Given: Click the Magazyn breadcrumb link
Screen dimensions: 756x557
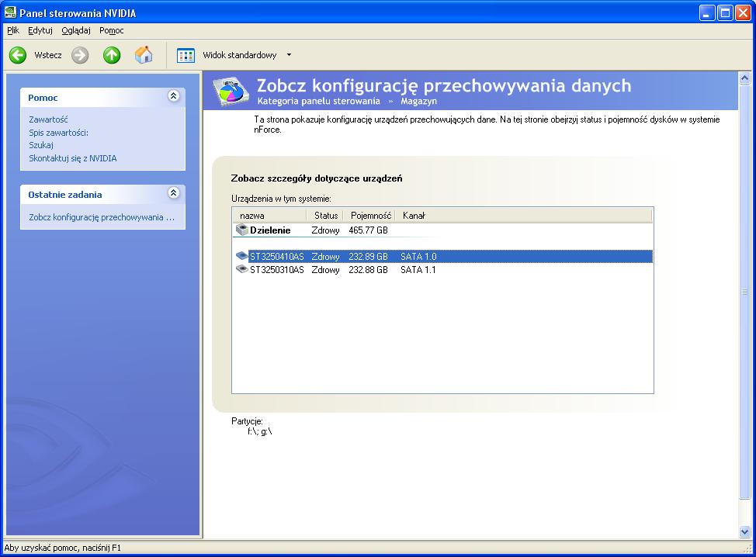Looking at the screenshot, I should click(x=418, y=101).
